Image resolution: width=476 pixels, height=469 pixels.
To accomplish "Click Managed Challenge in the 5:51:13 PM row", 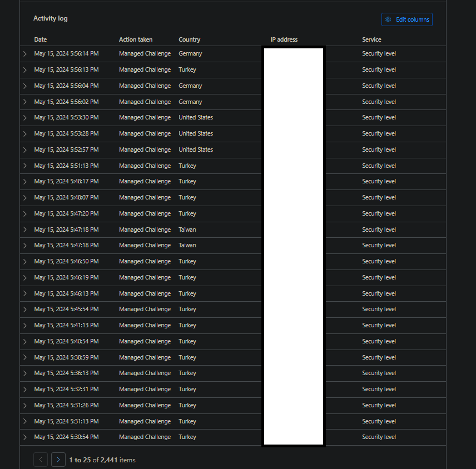I will (145, 166).
